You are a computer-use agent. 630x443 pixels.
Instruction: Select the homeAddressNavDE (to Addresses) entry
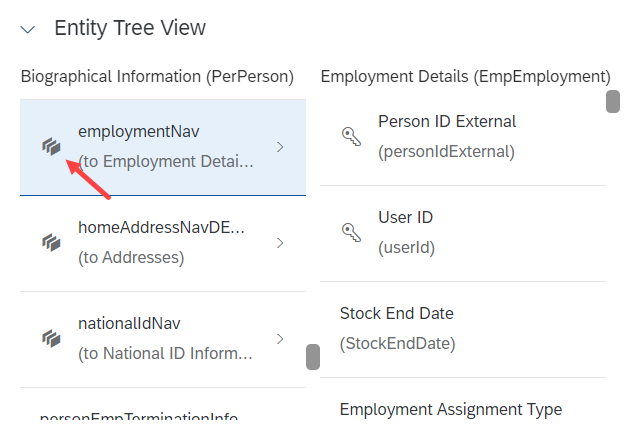tap(163, 244)
